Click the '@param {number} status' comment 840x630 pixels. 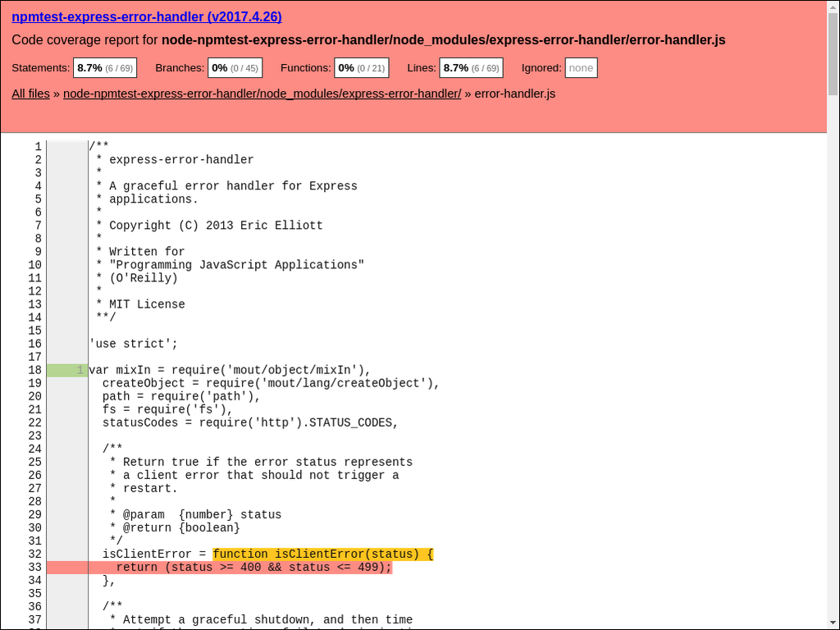pos(202,515)
